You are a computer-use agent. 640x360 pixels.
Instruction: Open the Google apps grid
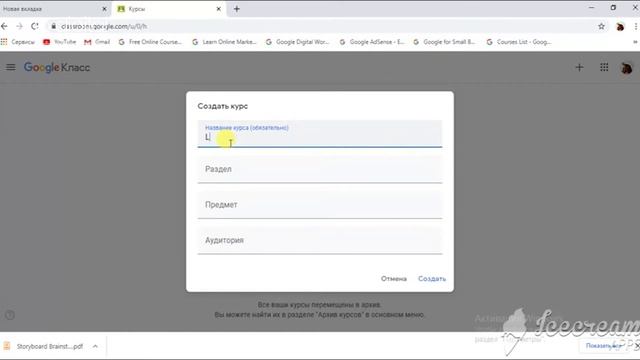[604, 67]
